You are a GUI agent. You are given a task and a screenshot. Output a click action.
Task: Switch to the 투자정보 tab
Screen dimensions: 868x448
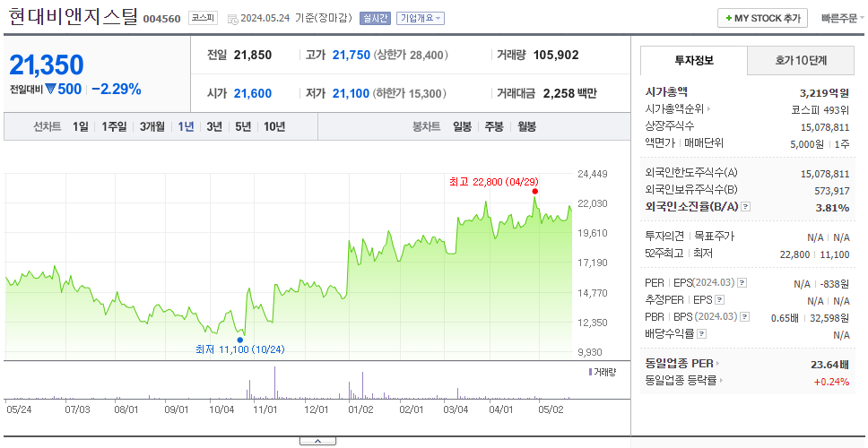coord(694,61)
